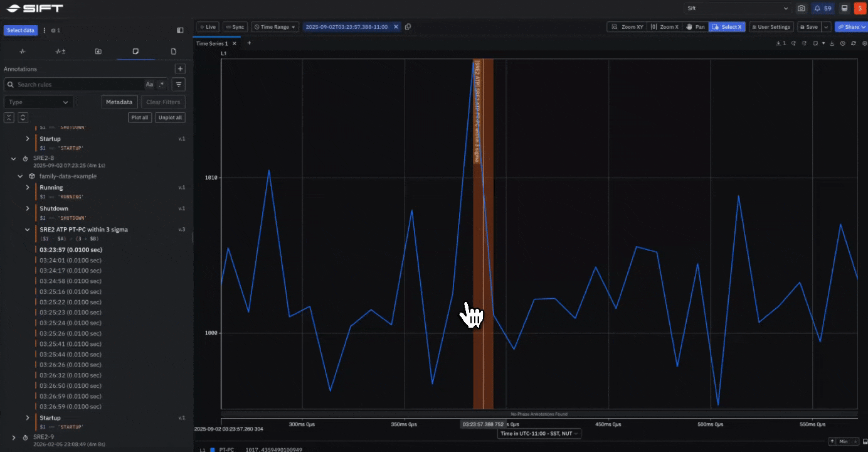Collapse all annotation groups
This screenshot has height=452, width=868.
9,117
